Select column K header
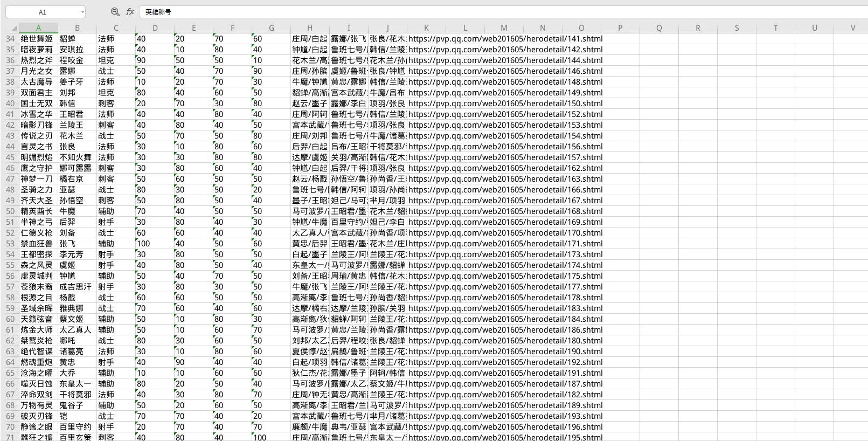868x441 pixels. 426,28
